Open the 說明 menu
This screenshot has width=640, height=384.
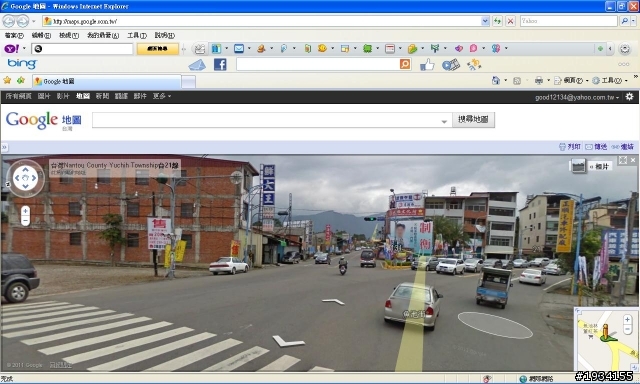pos(164,36)
